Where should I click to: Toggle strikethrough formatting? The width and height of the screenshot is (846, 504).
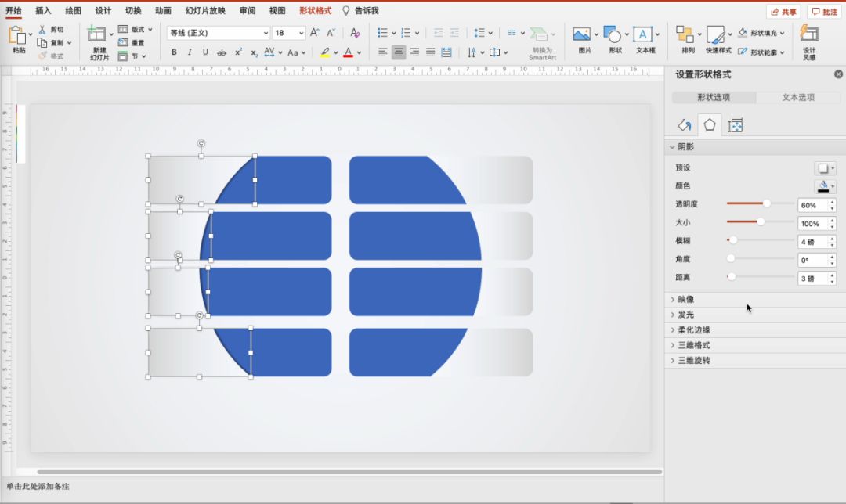[x=221, y=52]
